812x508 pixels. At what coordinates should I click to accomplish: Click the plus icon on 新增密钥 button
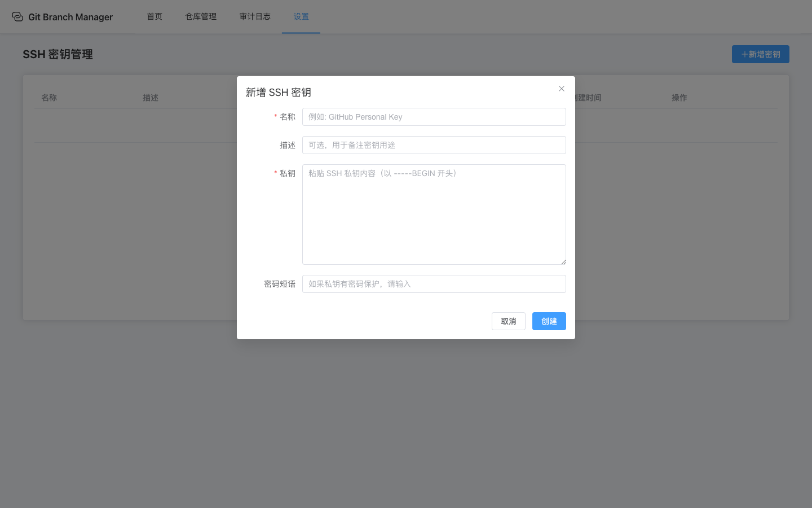coord(745,54)
